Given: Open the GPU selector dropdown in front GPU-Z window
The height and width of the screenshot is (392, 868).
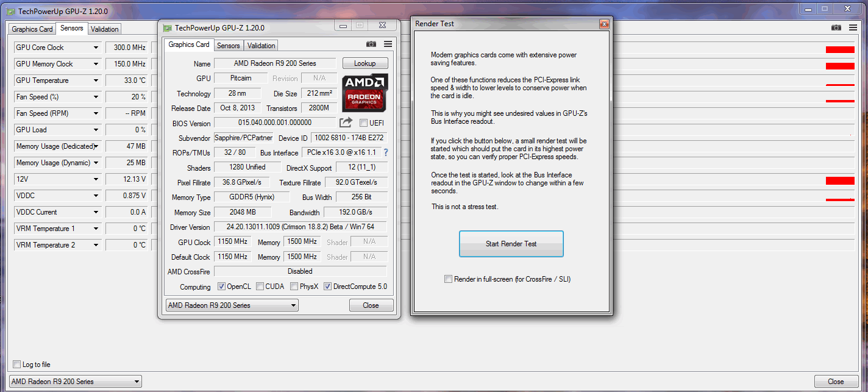Looking at the screenshot, I should pyautogui.click(x=232, y=305).
